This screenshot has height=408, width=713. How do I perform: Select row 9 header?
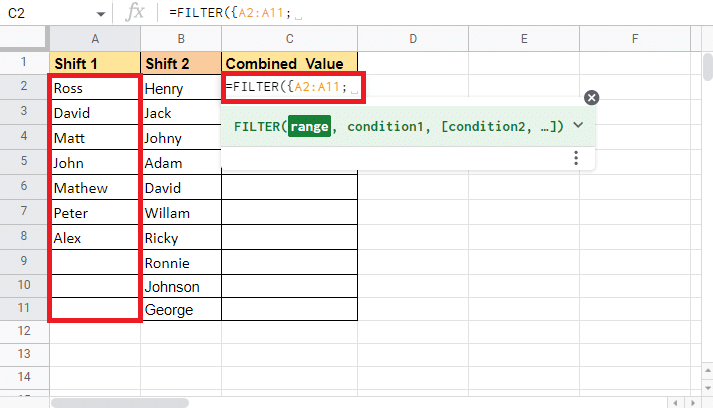tap(24, 261)
